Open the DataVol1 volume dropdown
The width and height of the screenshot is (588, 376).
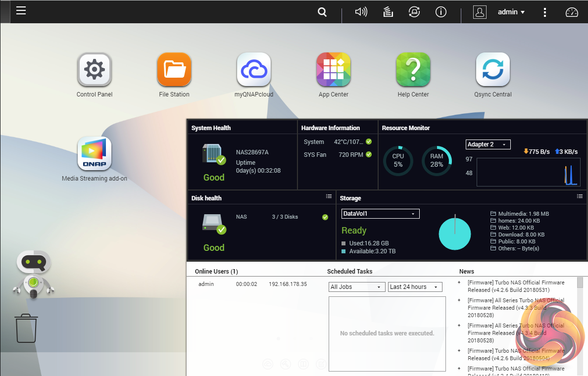(380, 214)
